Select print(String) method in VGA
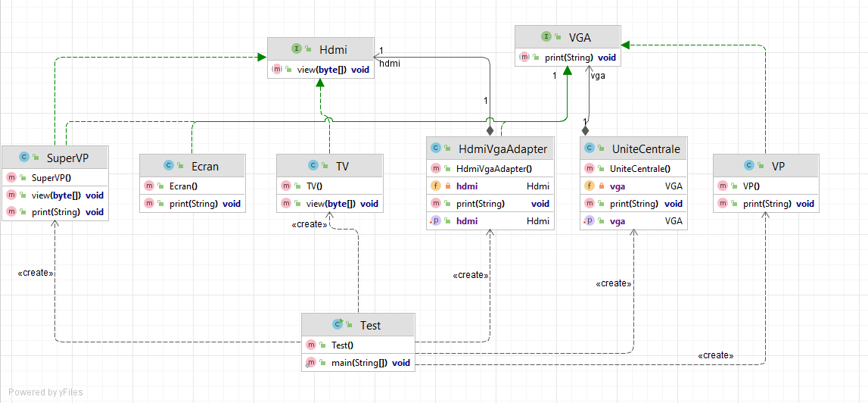Screen dimensions: 868x403 [568, 57]
